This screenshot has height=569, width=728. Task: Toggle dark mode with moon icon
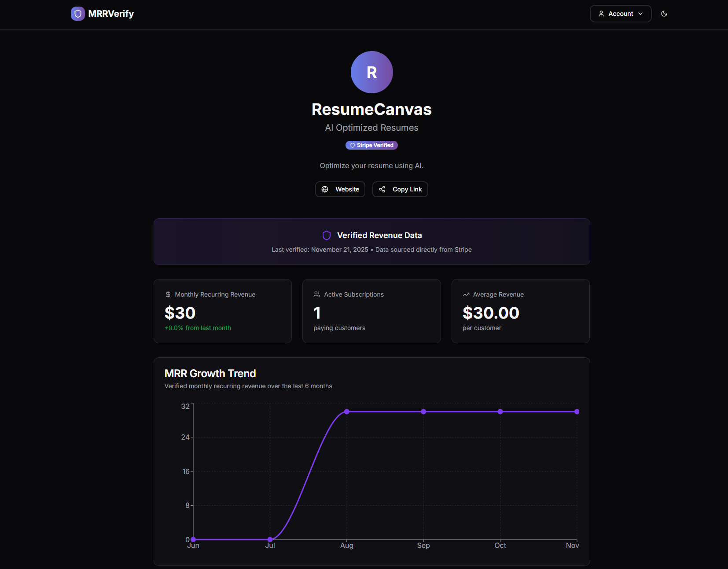[664, 14]
